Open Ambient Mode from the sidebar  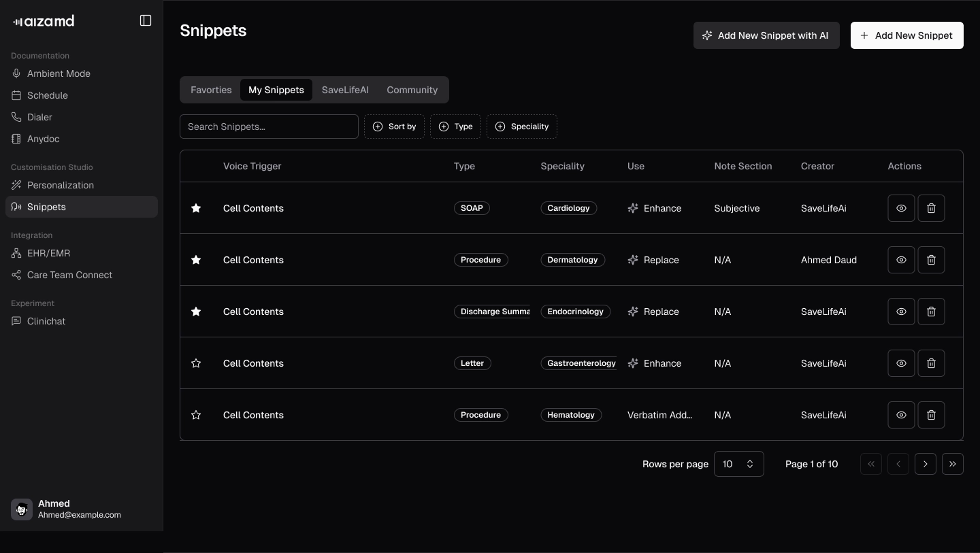[x=82, y=73]
